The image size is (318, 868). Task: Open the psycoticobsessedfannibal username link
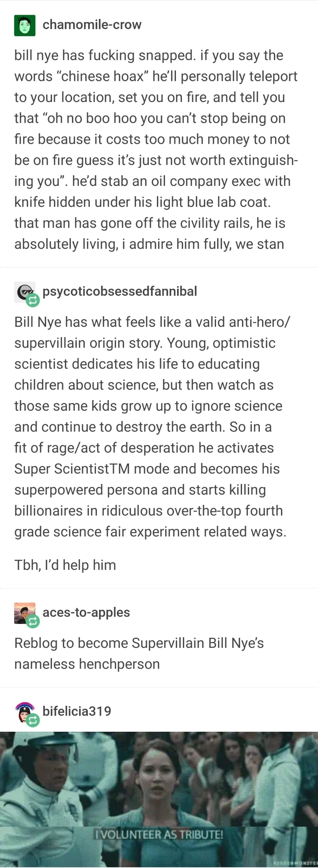120,291
